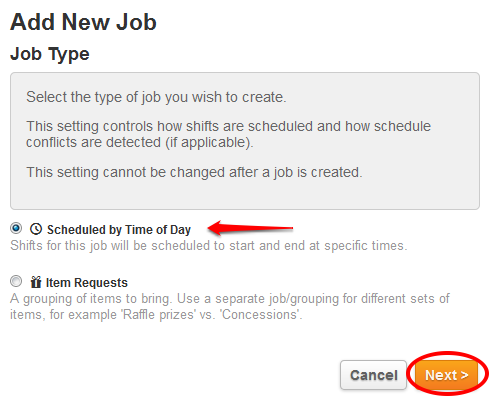Cancel adding the new job
494x406 pixels.
373,375
